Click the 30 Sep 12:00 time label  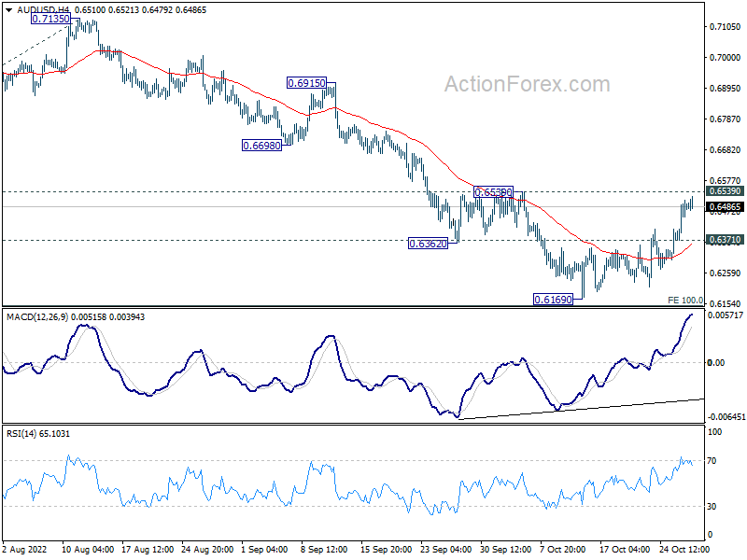[506, 550]
